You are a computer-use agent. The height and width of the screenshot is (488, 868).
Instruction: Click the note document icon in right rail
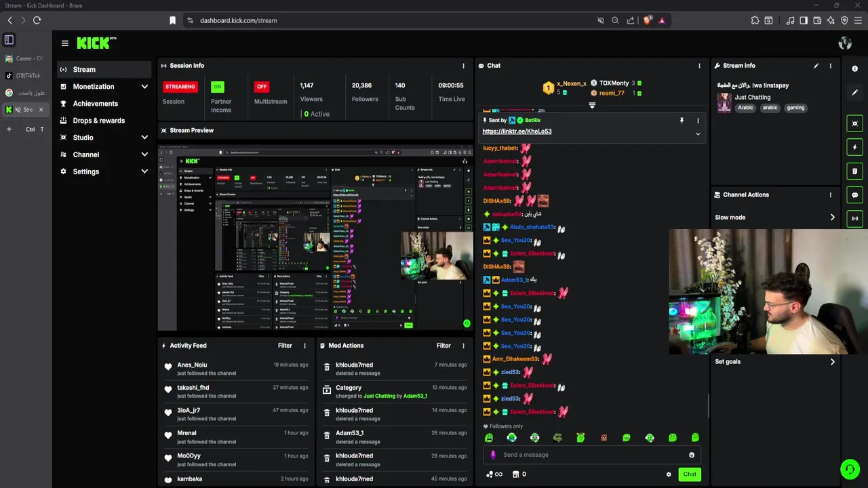854,171
